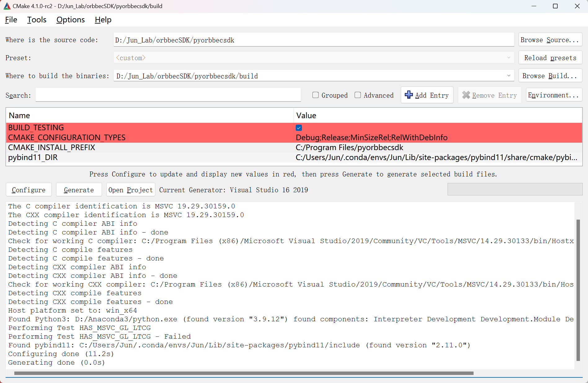Click the Add Entry plus icon
Viewport: 588px width, 383px height.
coord(409,95)
